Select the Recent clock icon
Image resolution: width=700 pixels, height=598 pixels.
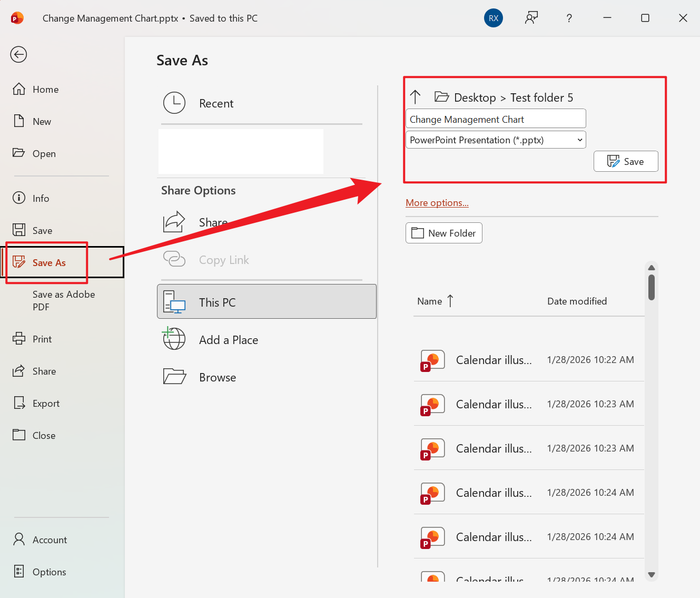[174, 103]
